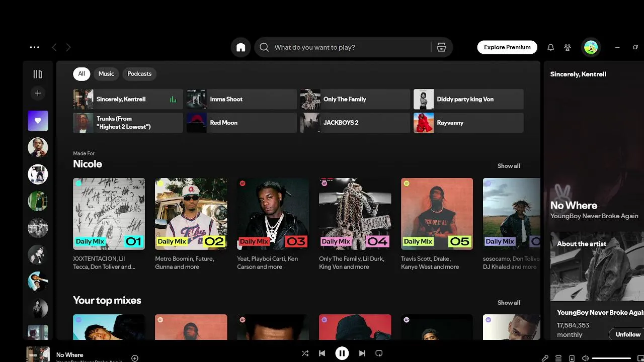Open Diddy party king Von tile
644x362 pixels.
468,100
